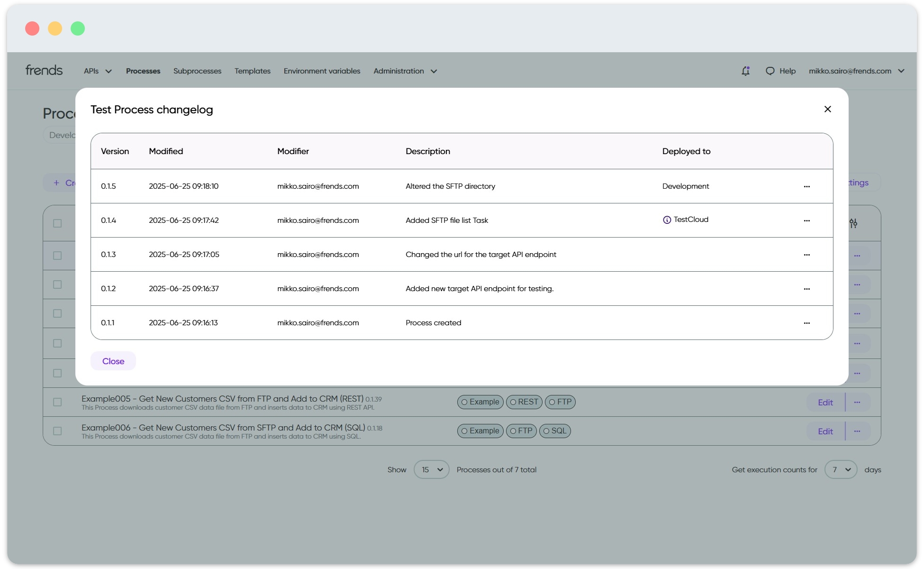Open the ellipsis menu on the Example006 row
Screen dimensions: 924x569
857,431
